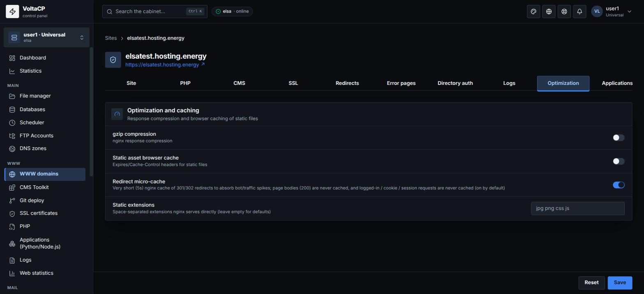
Task: Disable the Redirect micro-cache toggle
Action: 619,185
